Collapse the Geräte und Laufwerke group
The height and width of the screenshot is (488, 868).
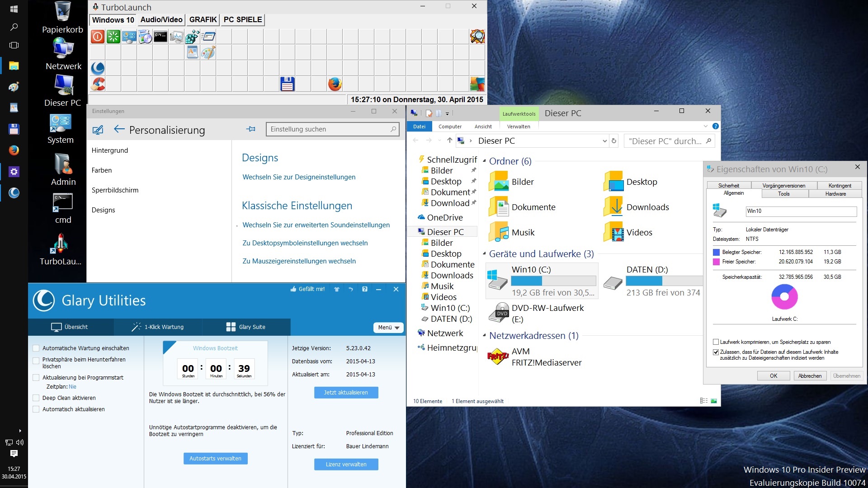coord(484,254)
